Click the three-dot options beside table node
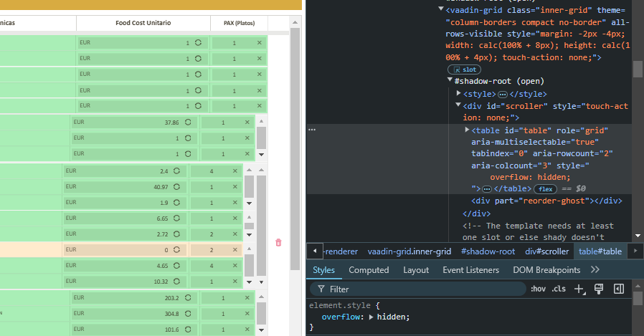Screen dimensions: 644x336 [x=312, y=130]
